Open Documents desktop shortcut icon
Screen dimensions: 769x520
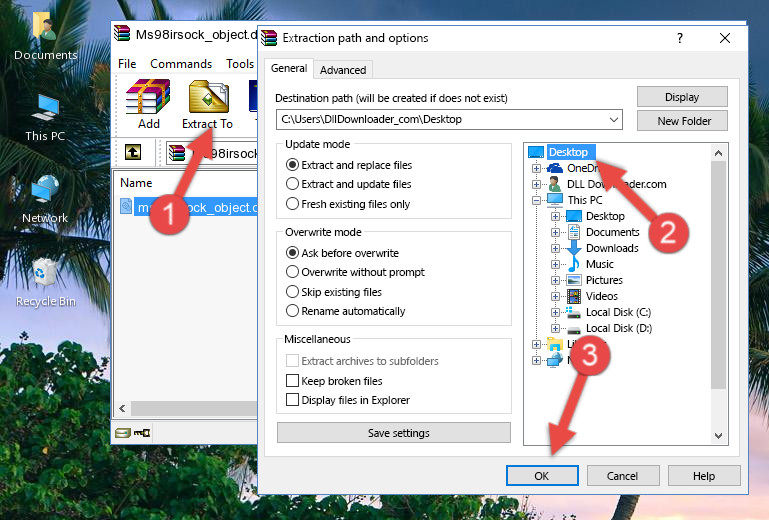click(x=45, y=25)
